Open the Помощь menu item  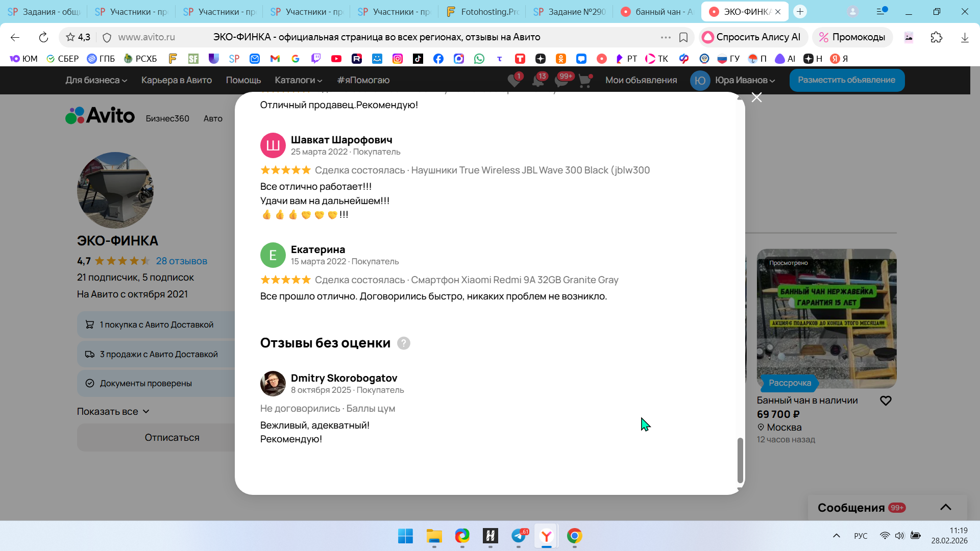coord(243,80)
